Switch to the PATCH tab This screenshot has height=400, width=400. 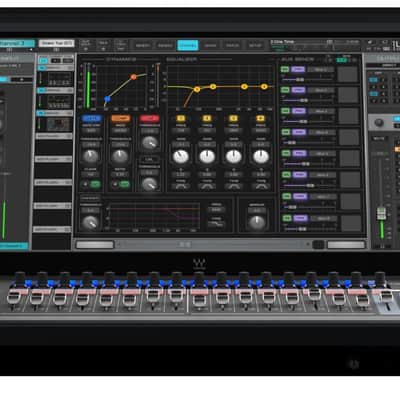(233, 45)
